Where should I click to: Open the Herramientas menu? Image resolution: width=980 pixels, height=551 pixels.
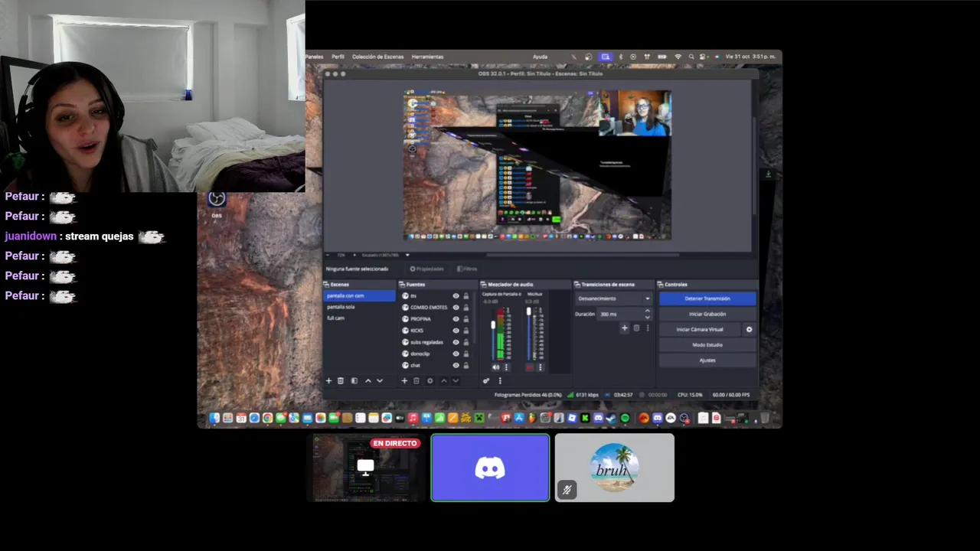tap(427, 57)
